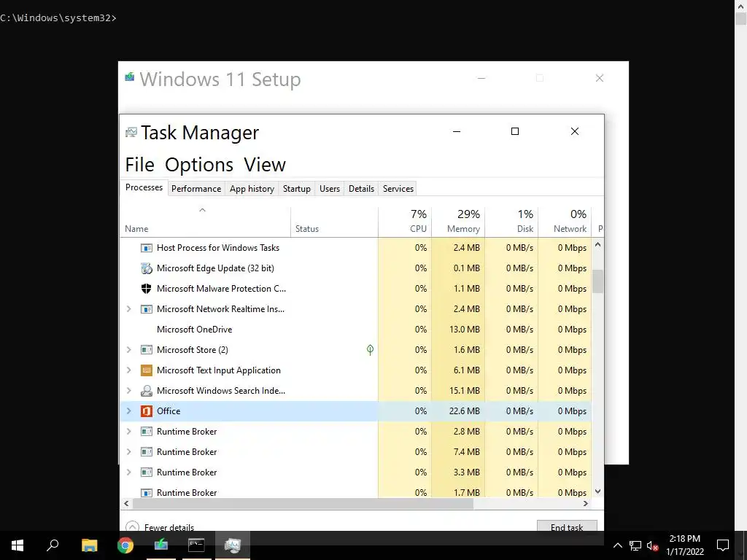Expand the Runtime Broker row using 3.3 MB

pyautogui.click(x=128, y=472)
